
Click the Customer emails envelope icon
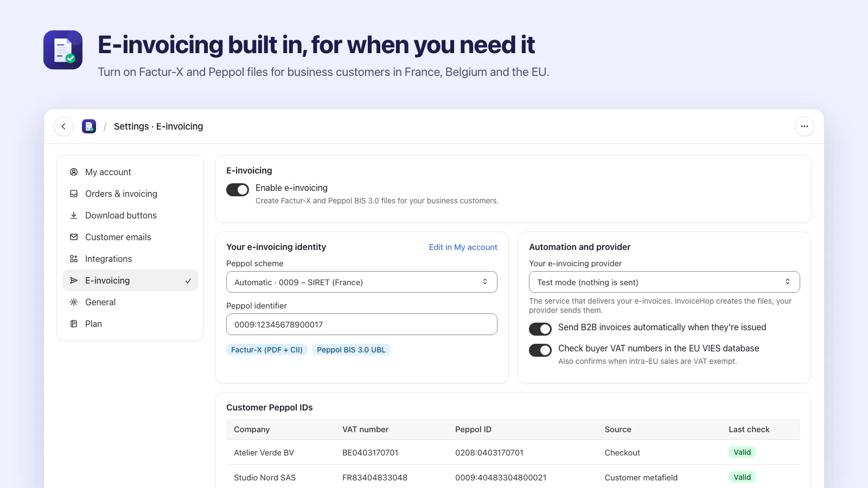click(74, 237)
